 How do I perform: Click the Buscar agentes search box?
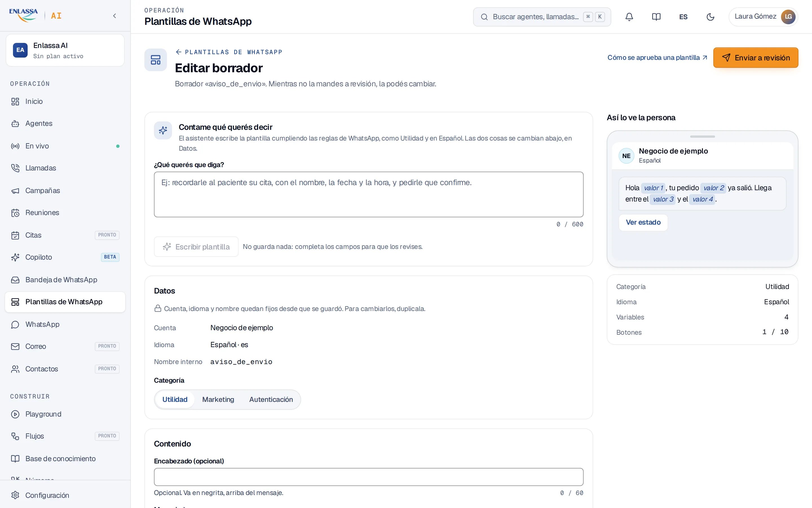[x=542, y=17]
